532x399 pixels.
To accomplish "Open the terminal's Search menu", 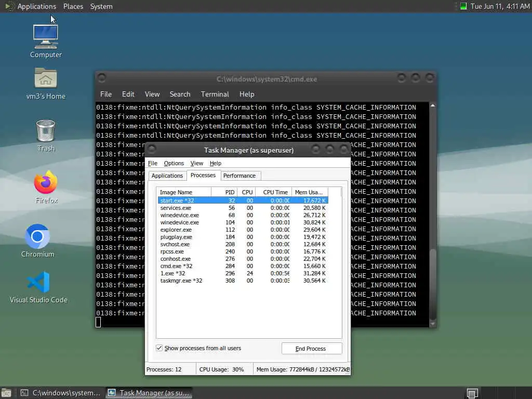I will [x=180, y=95].
